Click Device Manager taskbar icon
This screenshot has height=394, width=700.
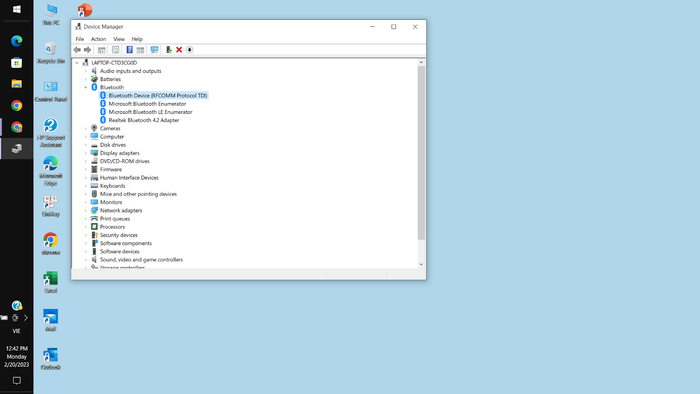pos(17,149)
